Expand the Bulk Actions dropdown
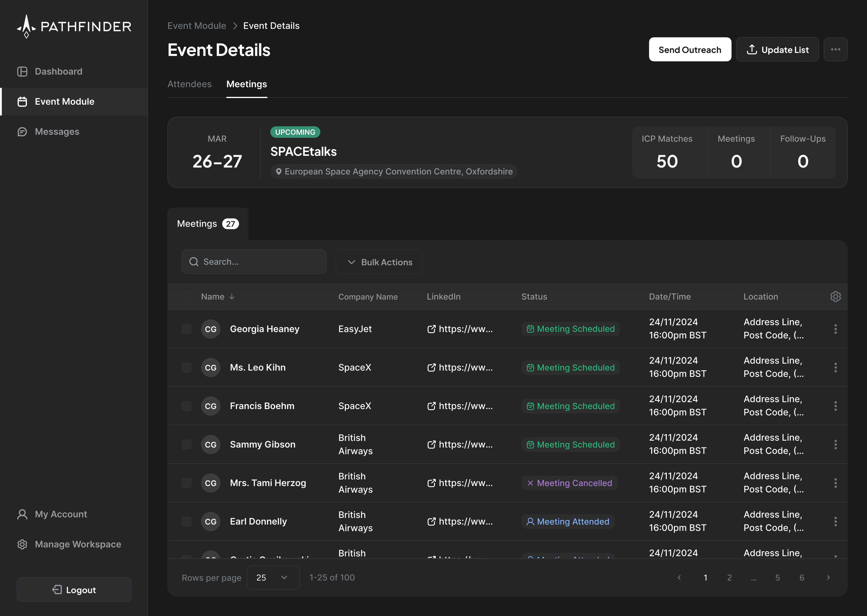Viewport: 867px width, 616px height. 379,262
